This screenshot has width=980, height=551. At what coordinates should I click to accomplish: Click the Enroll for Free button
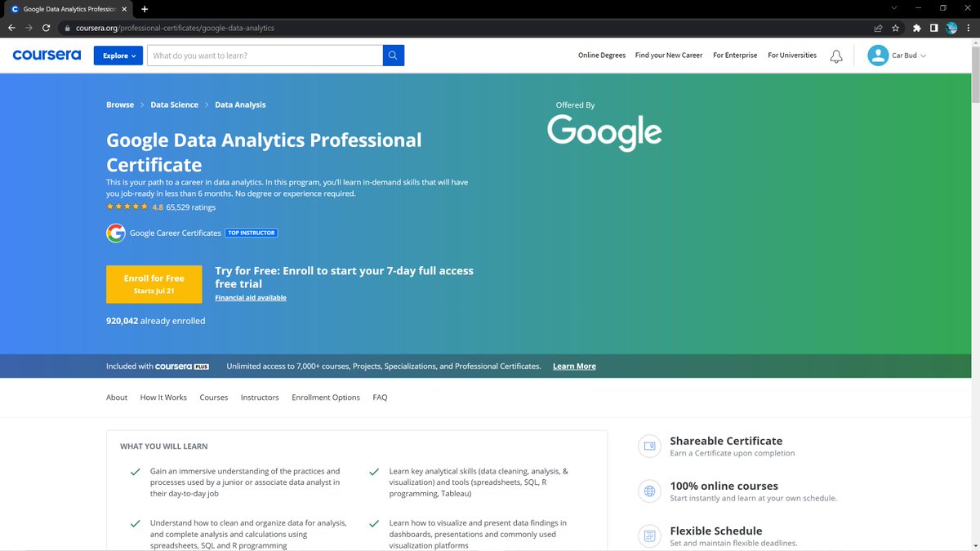[x=154, y=283]
